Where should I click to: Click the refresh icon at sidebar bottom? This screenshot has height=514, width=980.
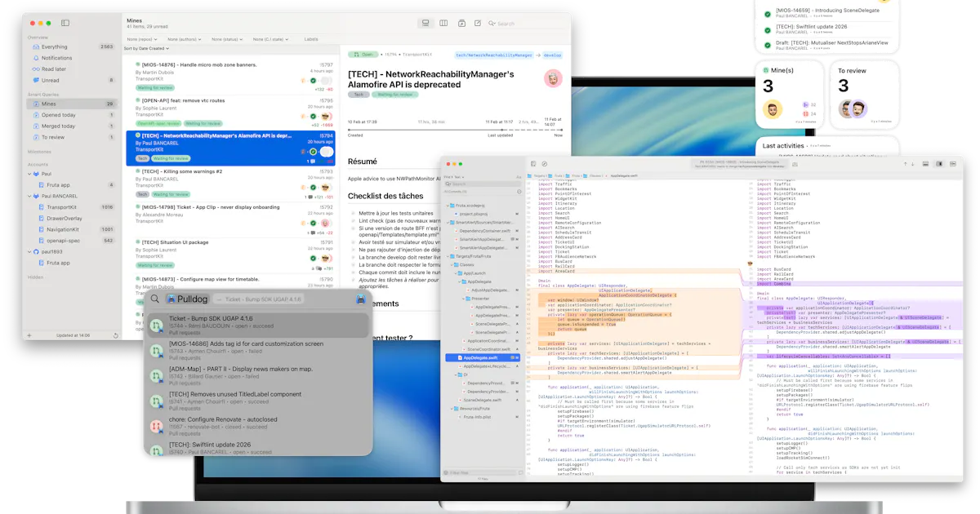pos(115,335)
